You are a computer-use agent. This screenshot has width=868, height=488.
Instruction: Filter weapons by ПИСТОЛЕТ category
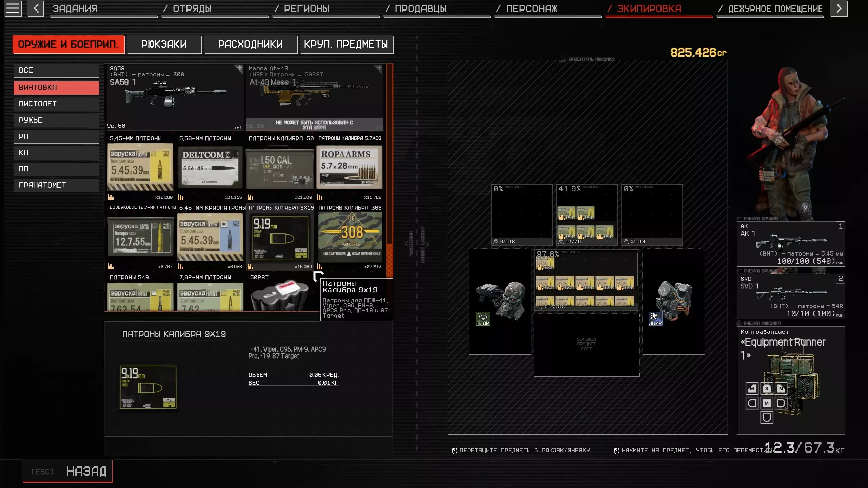56,104
